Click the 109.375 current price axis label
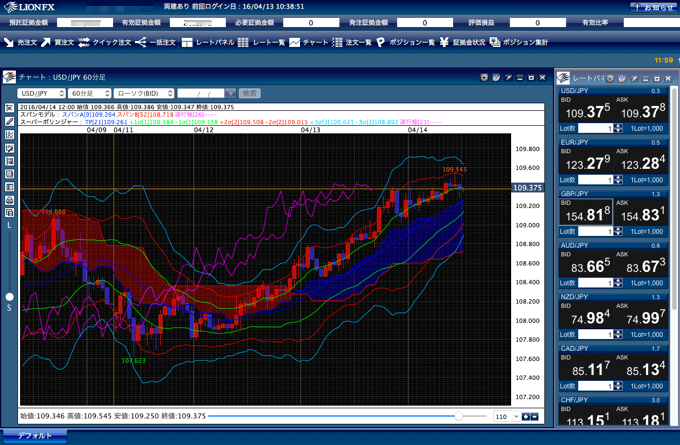680x445 pixels. (527, 188)
